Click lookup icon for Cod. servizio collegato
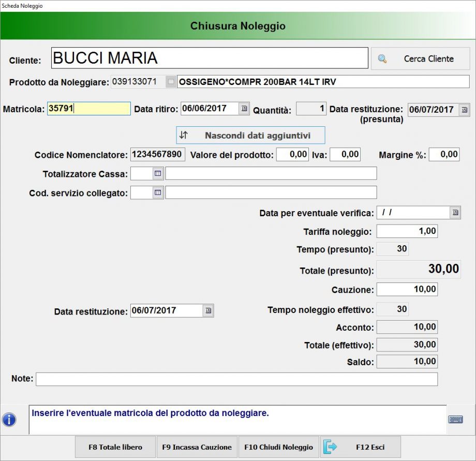Image resolution: width=476 pixels, height=461 pixels. click(158, 192)
